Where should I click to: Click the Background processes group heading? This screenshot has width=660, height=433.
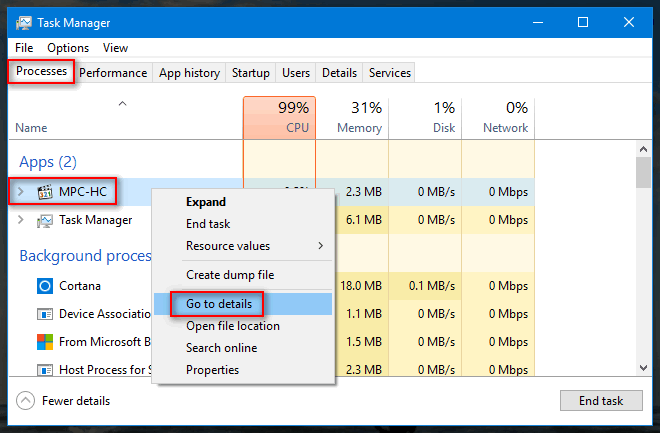click(85, 256)
